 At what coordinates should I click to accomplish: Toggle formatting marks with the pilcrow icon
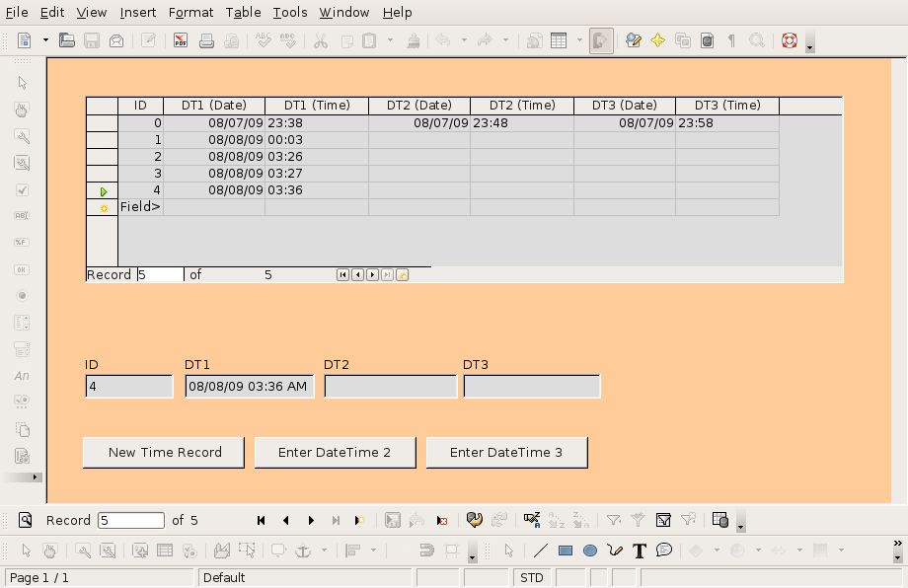(731, 40)
